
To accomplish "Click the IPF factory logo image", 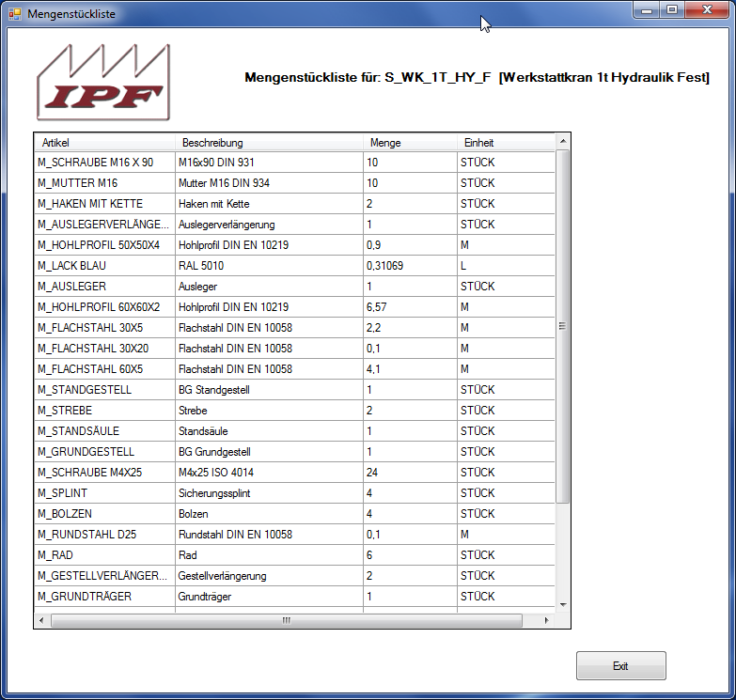I will click(x=104, y=83).
